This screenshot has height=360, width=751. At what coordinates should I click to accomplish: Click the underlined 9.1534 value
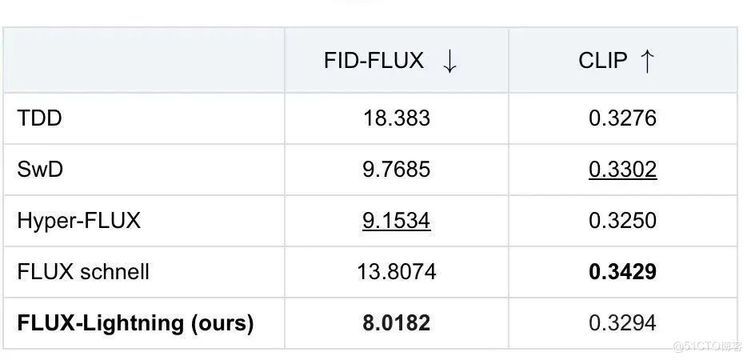tap(397, 221)
